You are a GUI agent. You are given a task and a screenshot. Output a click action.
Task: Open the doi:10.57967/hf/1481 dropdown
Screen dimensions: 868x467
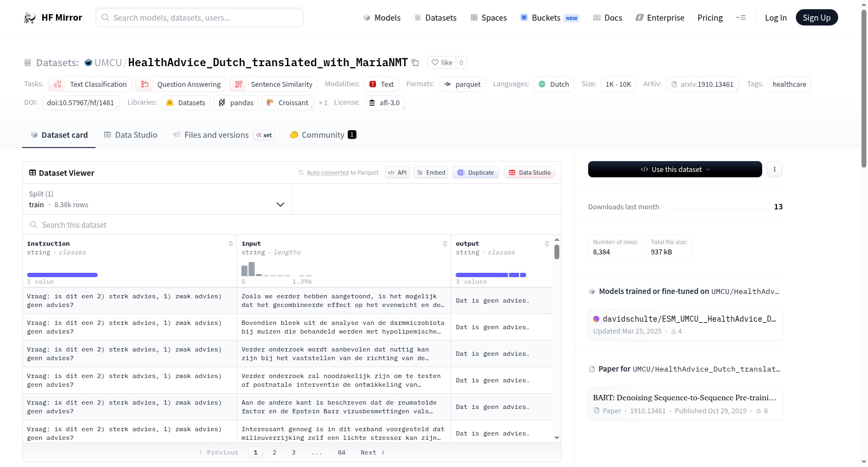pyautogui.click(x=81, y=103)
